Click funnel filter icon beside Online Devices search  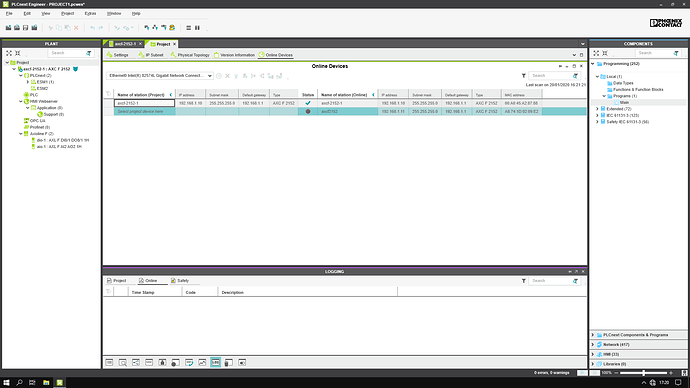(x=524, y=76)
